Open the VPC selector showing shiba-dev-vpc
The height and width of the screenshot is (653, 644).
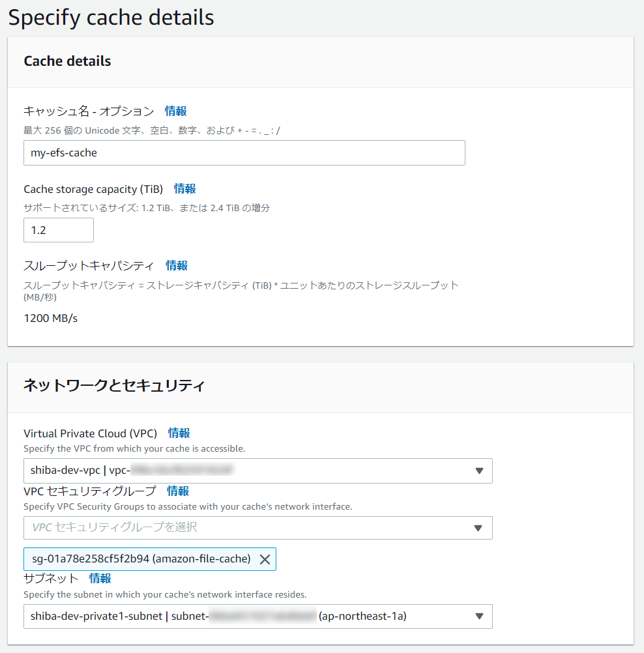tap(228, 471)
